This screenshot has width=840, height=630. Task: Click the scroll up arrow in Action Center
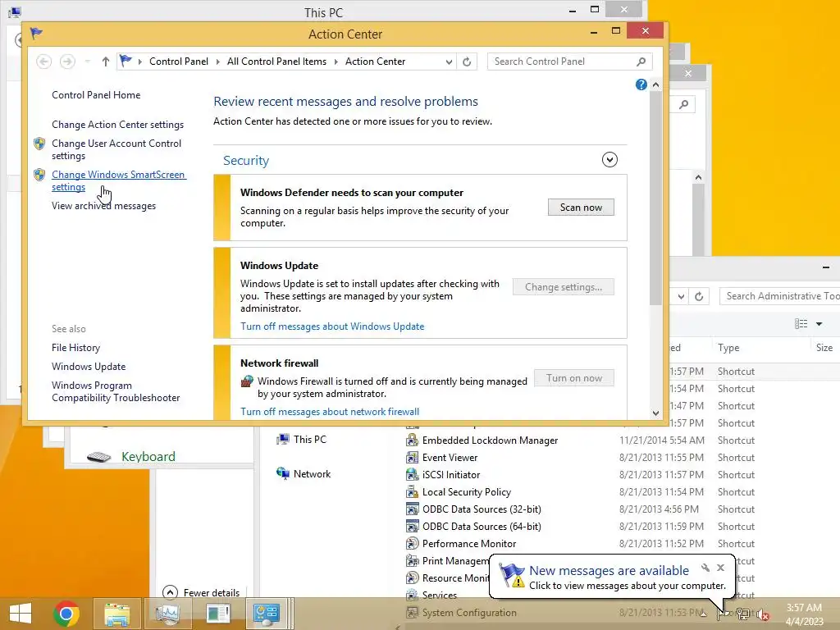655,84
